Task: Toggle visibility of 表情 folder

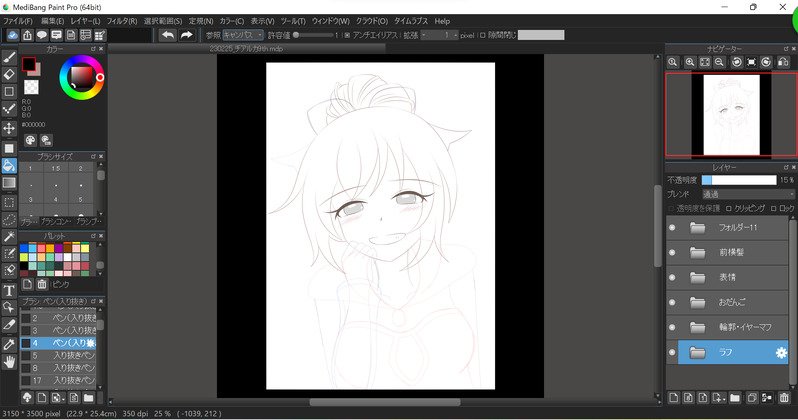Action: (672, 277)
